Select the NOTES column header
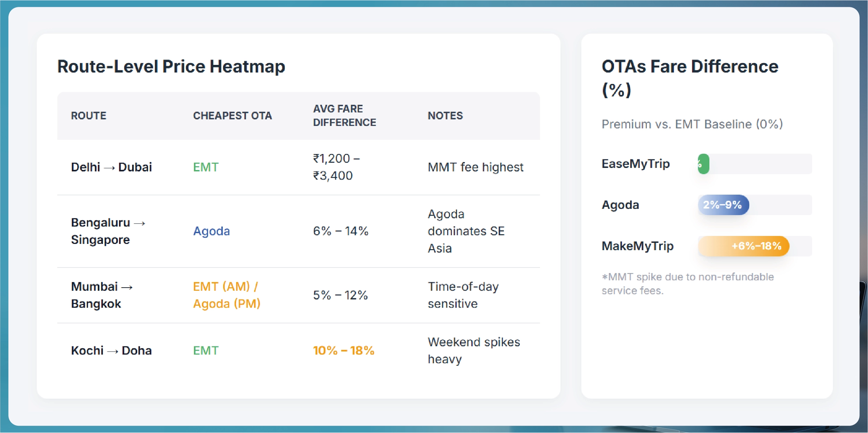 click(x=445, y=116)
